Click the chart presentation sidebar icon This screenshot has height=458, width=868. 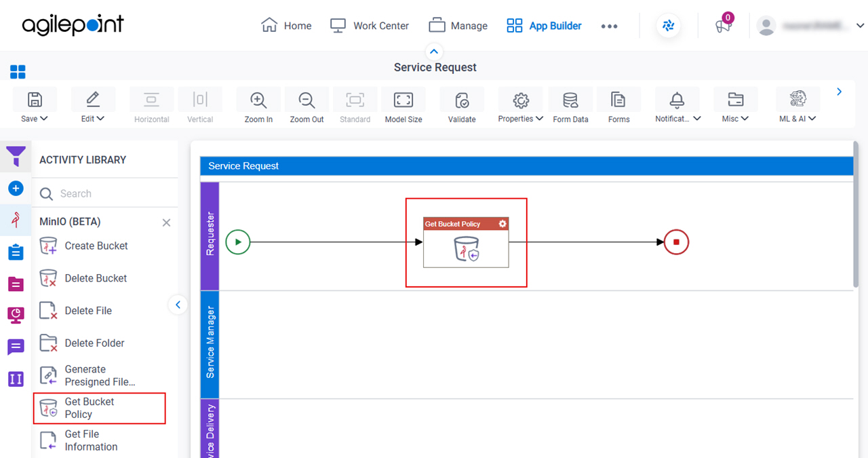16,315
